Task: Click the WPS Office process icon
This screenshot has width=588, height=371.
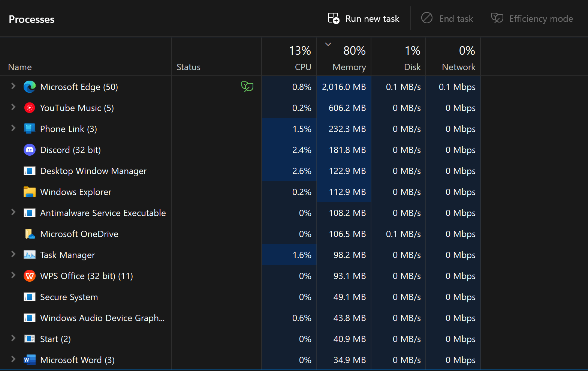Action: [30, 276]
